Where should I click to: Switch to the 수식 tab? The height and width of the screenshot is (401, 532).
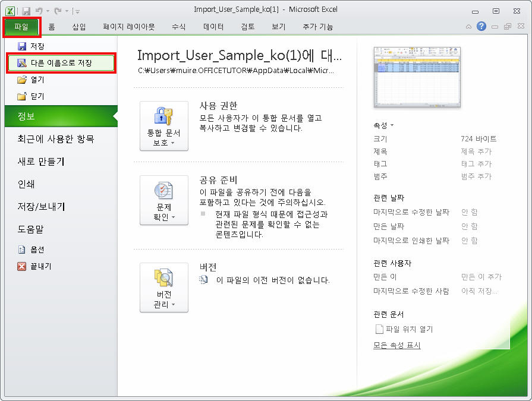click(x=179, y=27)
